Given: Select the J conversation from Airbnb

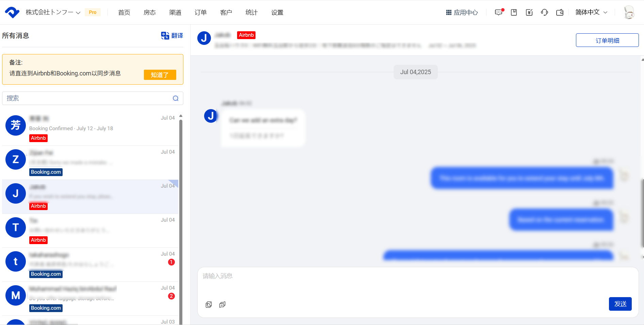Looking at the screenshot, I should pyautogui.click(x=90, y=196).
